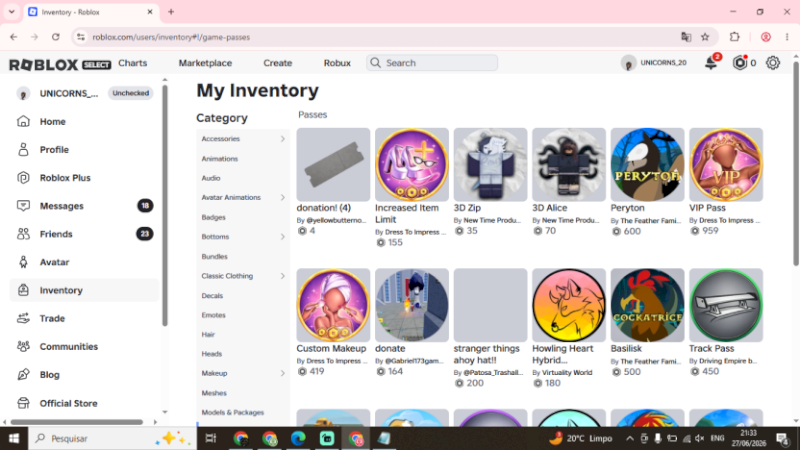Viewport: 800px width, 450px height.
Task: Open the 3D Alice thumbnail
Action: tap(569, 164)
